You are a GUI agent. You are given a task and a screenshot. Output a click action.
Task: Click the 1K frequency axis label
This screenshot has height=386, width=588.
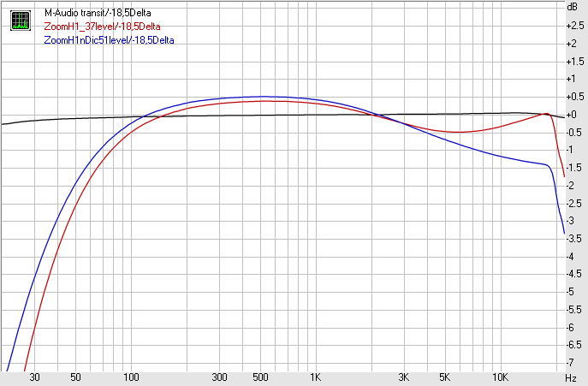(x=315, y=377)
